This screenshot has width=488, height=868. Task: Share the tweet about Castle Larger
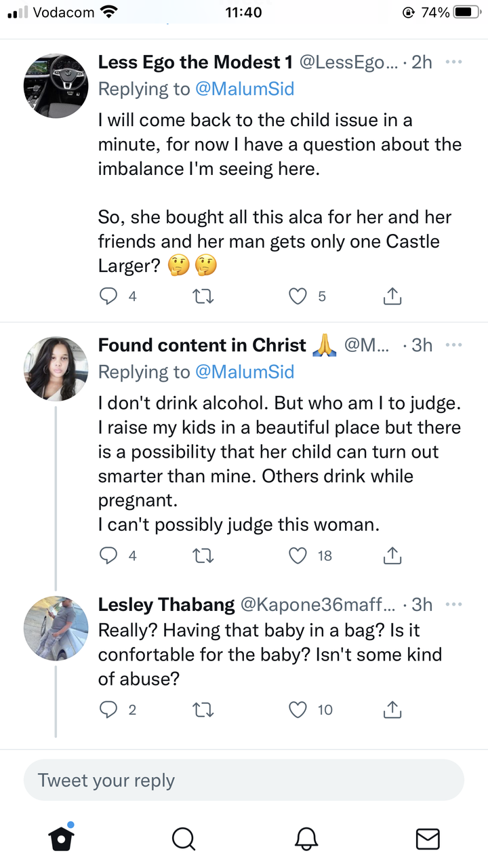click(x=392, y=296)
